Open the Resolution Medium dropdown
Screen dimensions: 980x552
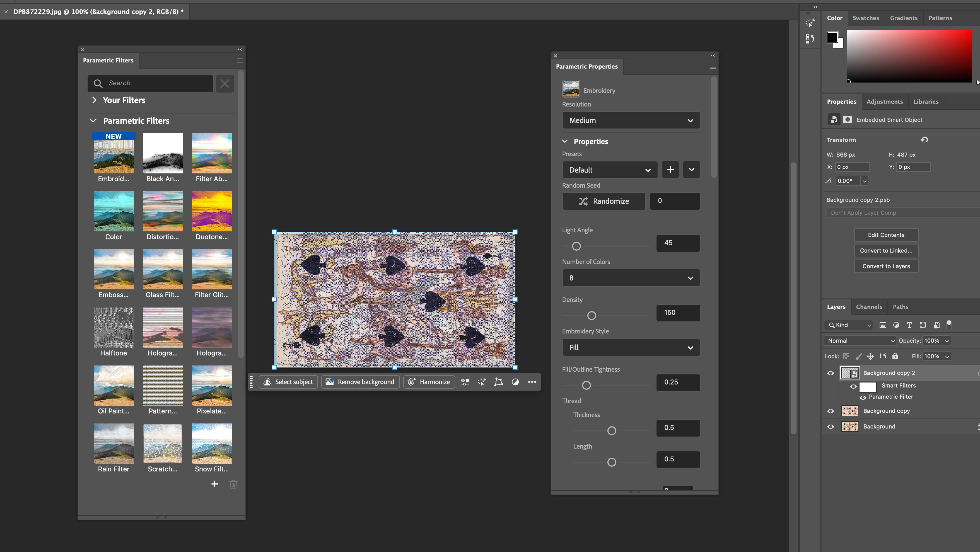point(631,120)
